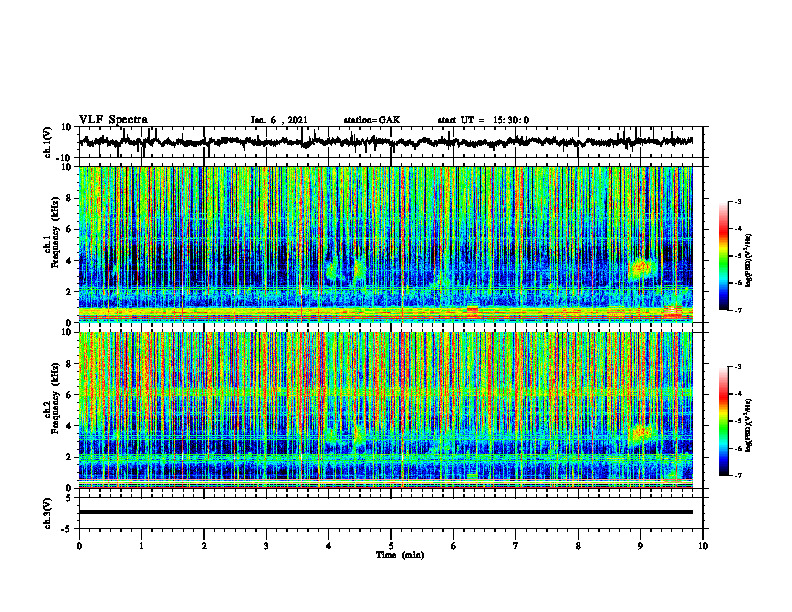Click the "ch.3(V)" axis label

click(48, 513)
